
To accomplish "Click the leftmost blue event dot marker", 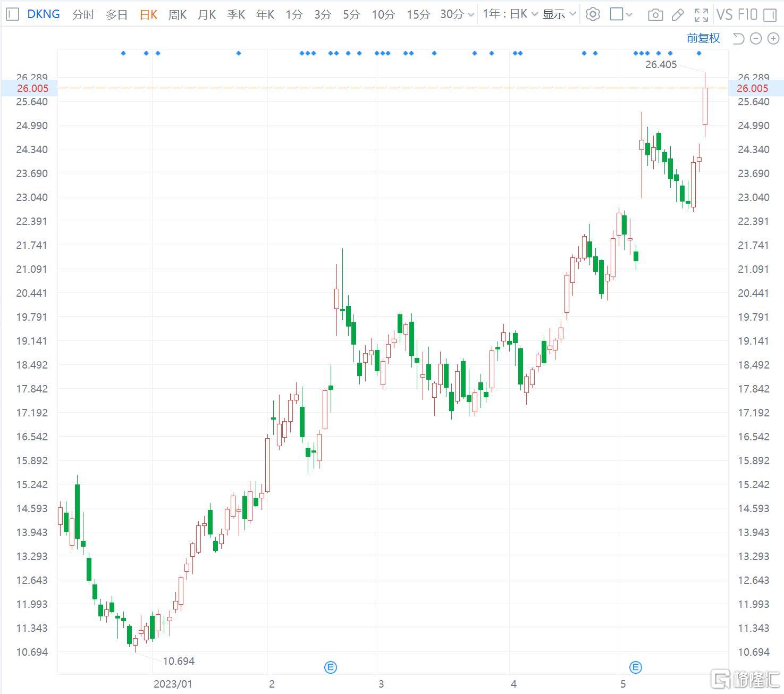I will click(123, 53).
